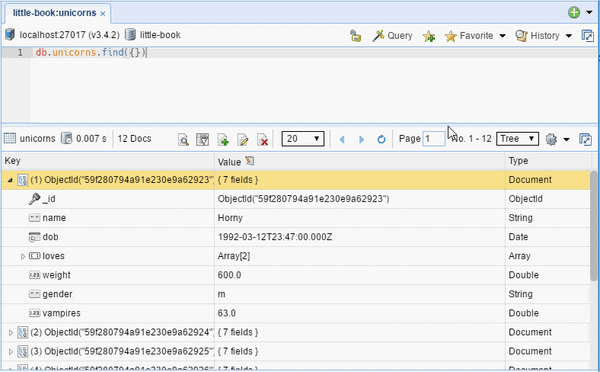
Task: Click the delete document red X icon
Action: (262, 140)
